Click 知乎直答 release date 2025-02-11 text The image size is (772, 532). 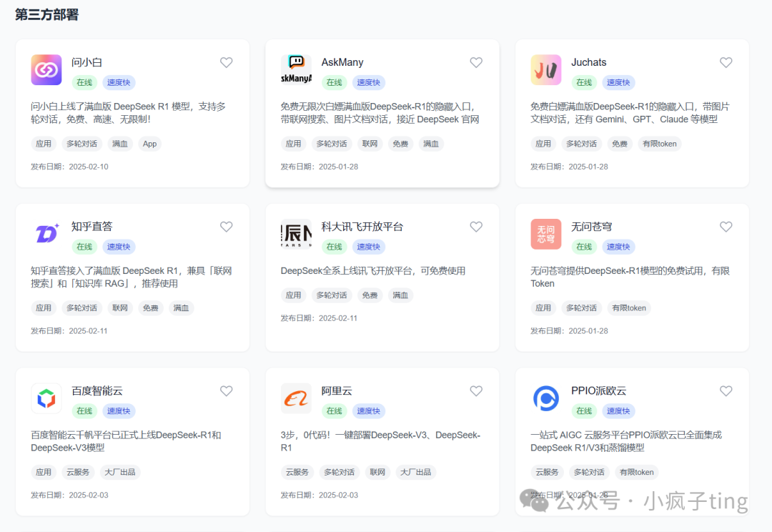pyautogui.click(x=88, y=330)
